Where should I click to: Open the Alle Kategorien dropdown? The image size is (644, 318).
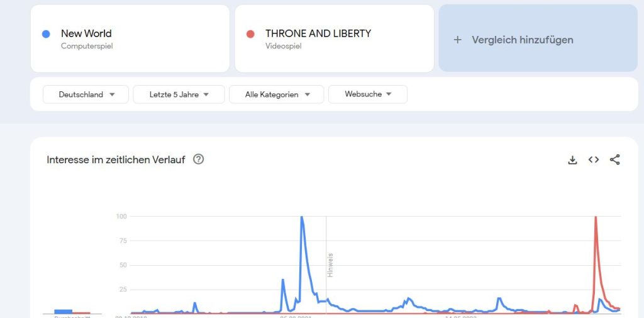click(277, 94)
